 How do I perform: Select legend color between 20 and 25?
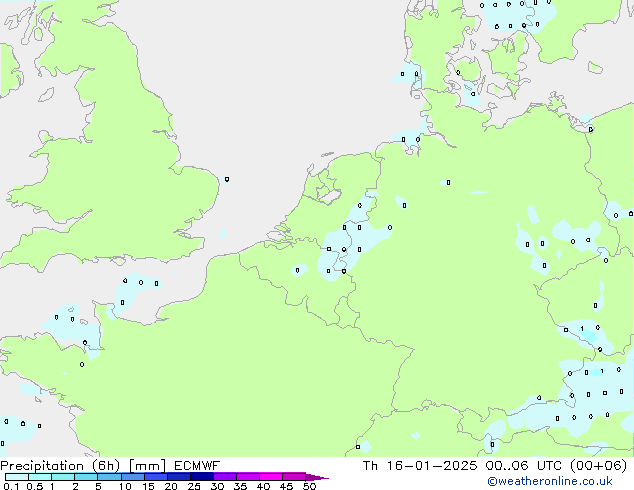pyautogui.click(x=179, y=477)
